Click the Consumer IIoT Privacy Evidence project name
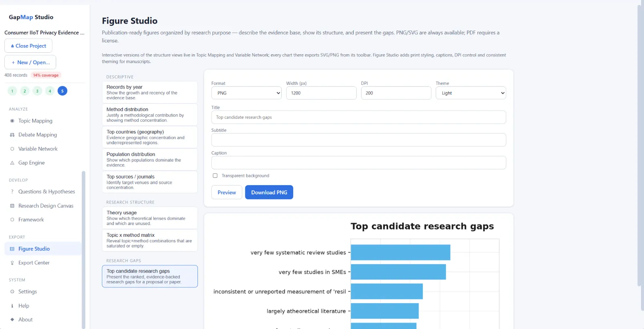The width and height of the screenshot is (644, 329). [44, 33]
